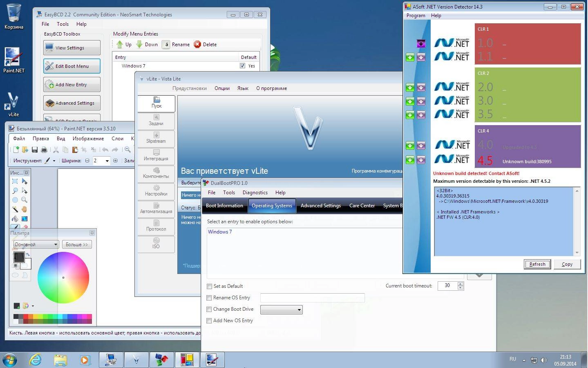The width and height of the screenshot is (588, 368).
Task: Open palette management dropdown arrow in Палитра panel
Action: coord(33,306)
